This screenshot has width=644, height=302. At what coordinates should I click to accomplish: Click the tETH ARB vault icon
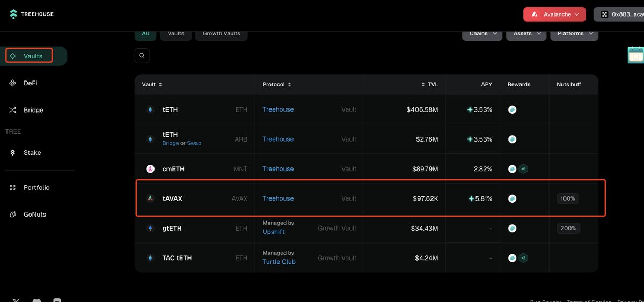tap(150, 139)
